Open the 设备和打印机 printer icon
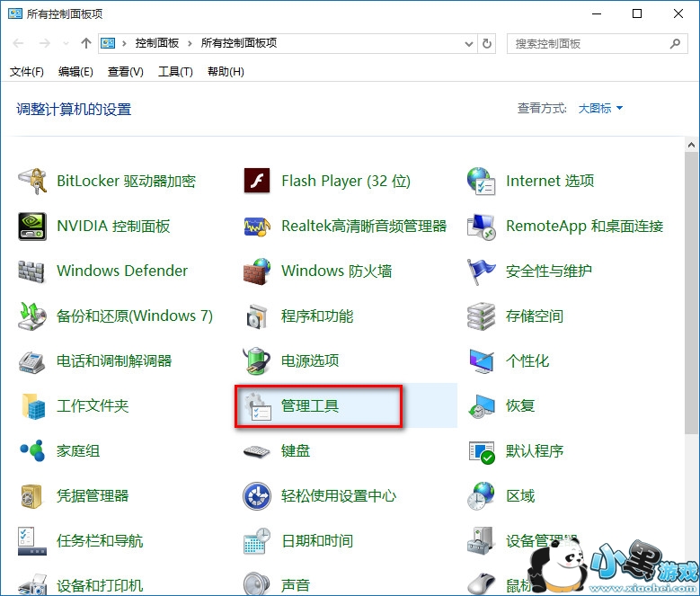Screen dimensions: 700x596 pyautogui.click(x=32, y=585)
